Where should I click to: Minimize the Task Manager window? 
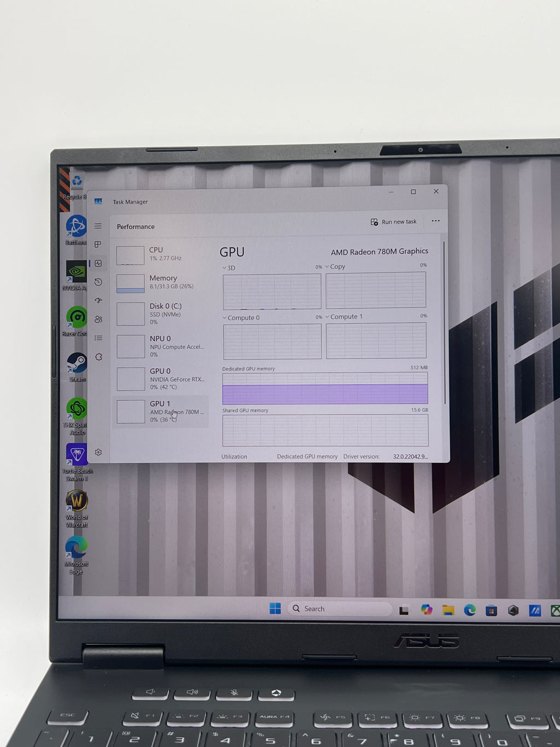pos(392,192)
